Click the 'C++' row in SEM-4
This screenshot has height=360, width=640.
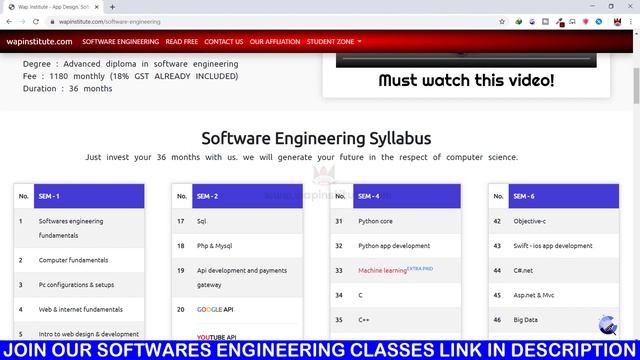point(396,320)
